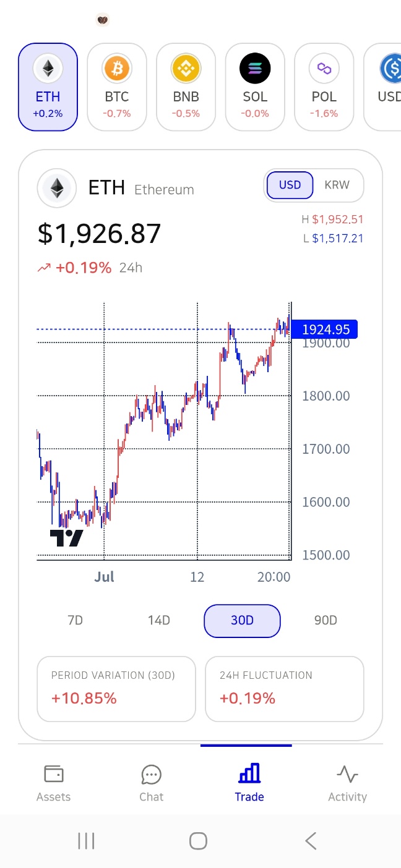Image resolution: width=401 pixels, height=868 pixels.
Task: Select the 90D chart period
Action: click(326, 620)
